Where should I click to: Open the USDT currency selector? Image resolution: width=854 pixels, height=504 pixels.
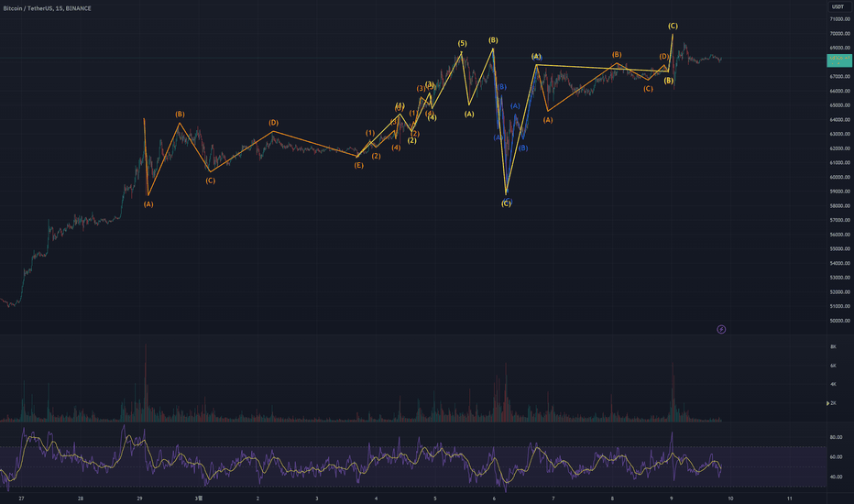[x=838, y=6]
